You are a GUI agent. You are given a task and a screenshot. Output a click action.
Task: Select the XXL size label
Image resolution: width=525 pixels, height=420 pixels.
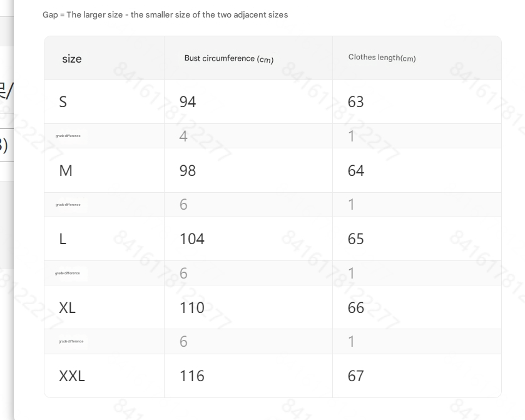pyautogui.click(x=72, y=376)
